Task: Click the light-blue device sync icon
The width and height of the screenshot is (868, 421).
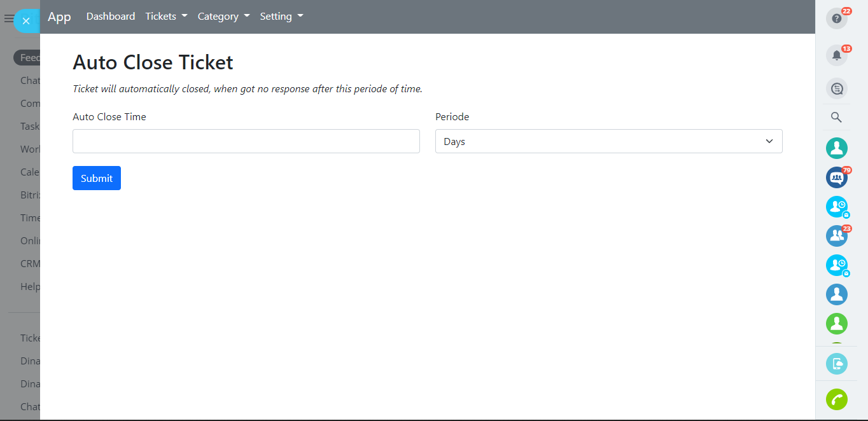Action: tap(836, 364)
